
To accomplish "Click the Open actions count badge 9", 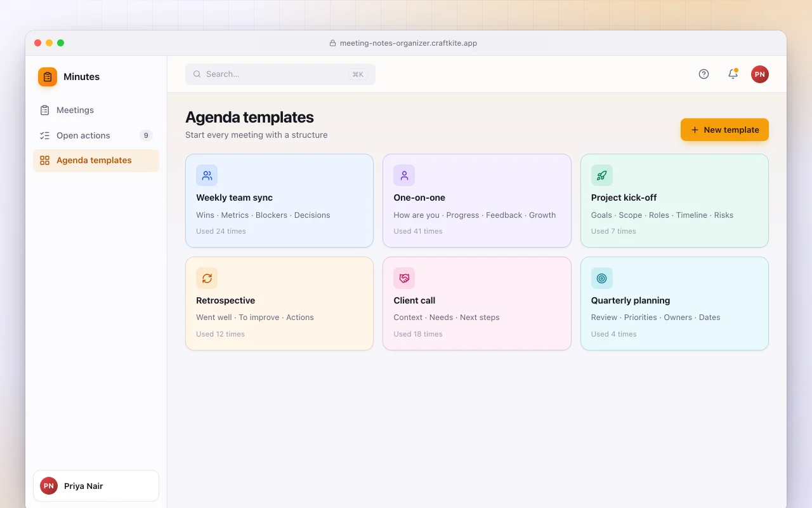I will tap(146, 135).
